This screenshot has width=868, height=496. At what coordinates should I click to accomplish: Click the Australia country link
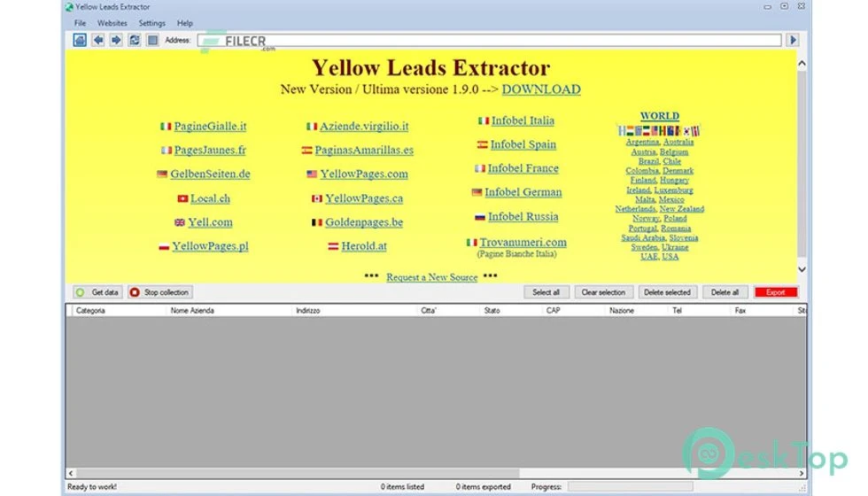pyautogui.click(x=678, y=142)
